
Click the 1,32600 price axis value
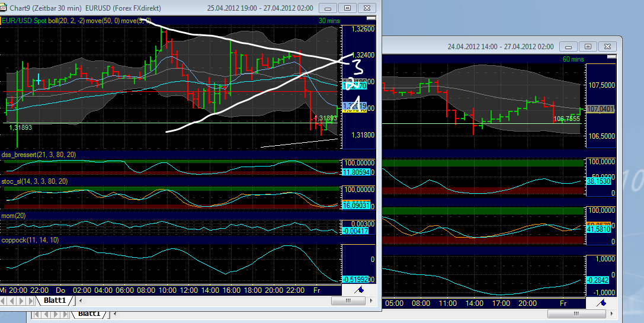(x=363, y=29)
